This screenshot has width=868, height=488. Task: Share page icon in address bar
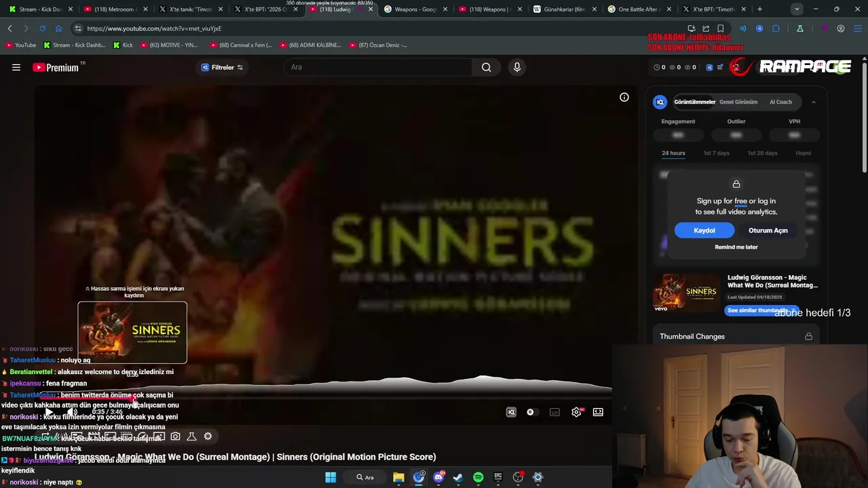coord(706,28)
